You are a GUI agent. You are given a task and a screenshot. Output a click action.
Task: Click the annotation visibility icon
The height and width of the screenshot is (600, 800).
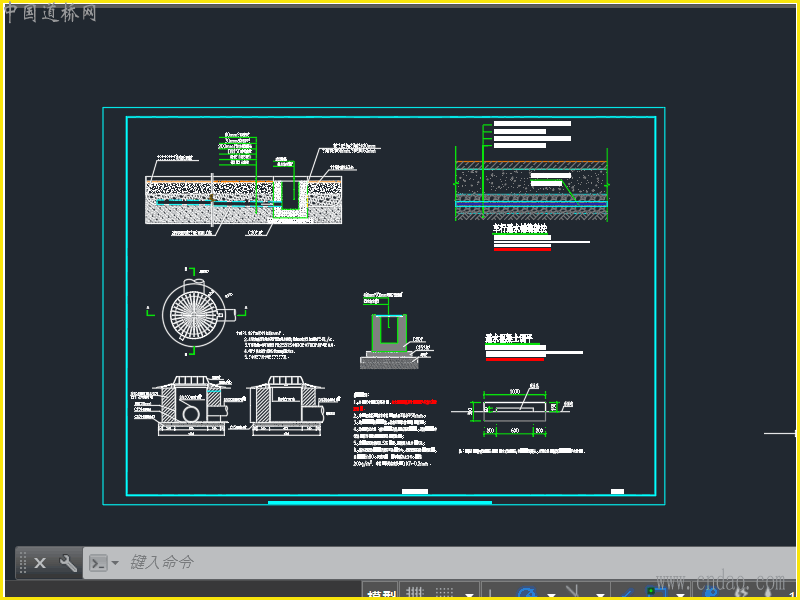click(x=710, y=592)
